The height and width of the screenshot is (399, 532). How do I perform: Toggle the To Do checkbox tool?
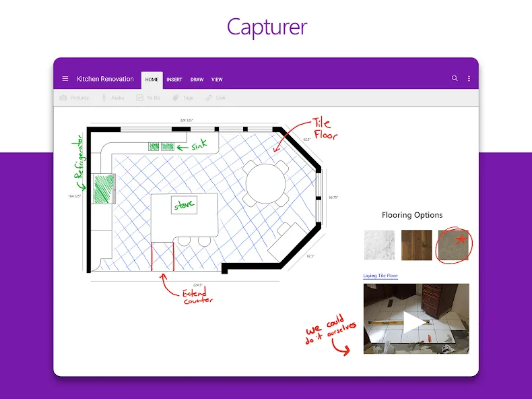point(139,98)
